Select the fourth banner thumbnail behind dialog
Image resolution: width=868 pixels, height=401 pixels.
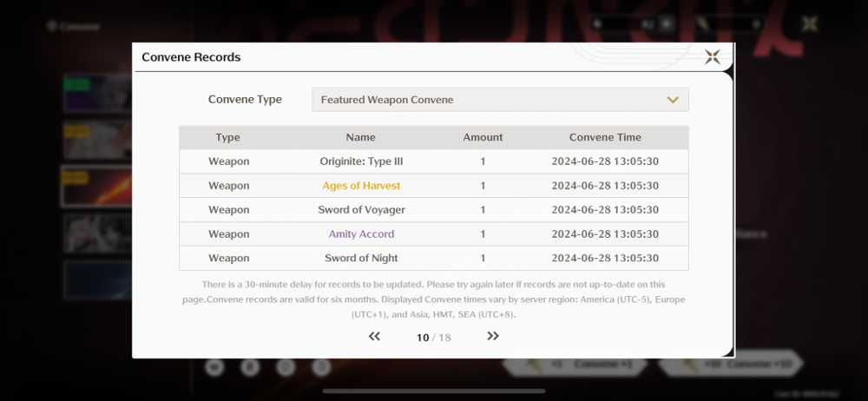pos(97,233)
